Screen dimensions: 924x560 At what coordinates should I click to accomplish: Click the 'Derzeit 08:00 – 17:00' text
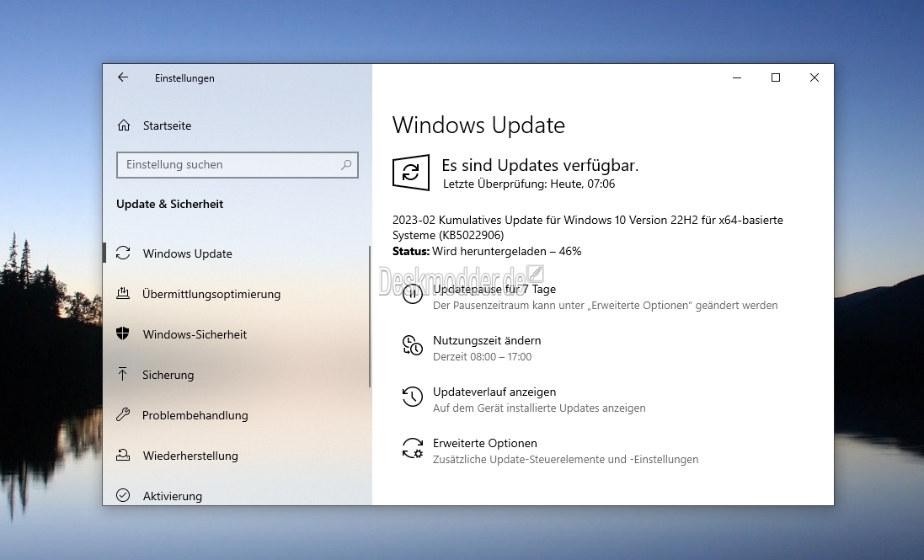pyautogui.click(x=482, y=357)
